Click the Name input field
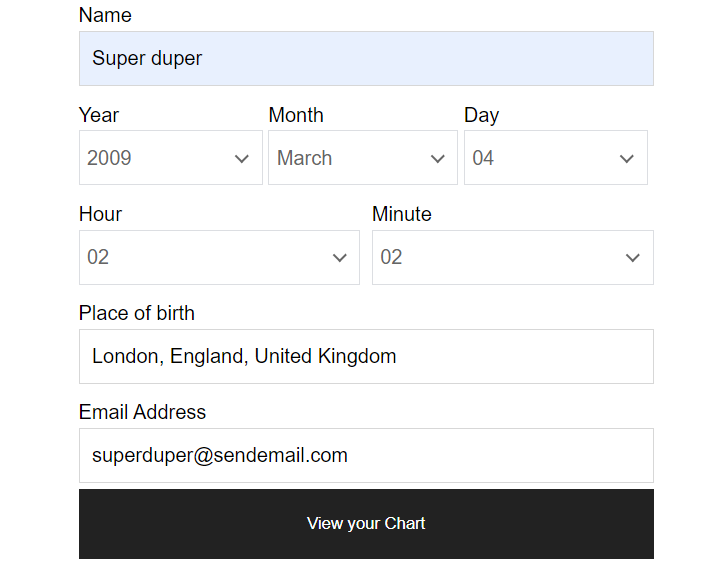Image resolution: width=715 pixels, height=568 pixels. click(x=366, y=58)
